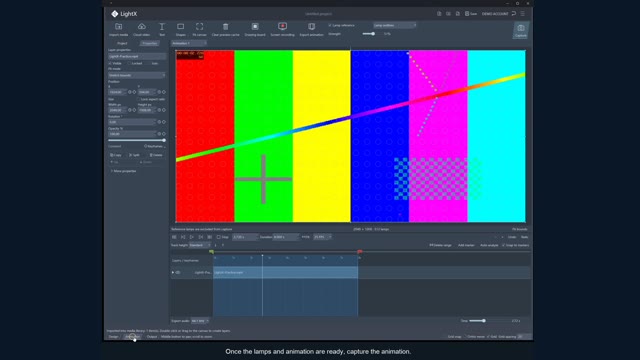This screenshot has height=360, width=640.
Task: Switch to the Animation tab at the bottom
Action: 133,337
